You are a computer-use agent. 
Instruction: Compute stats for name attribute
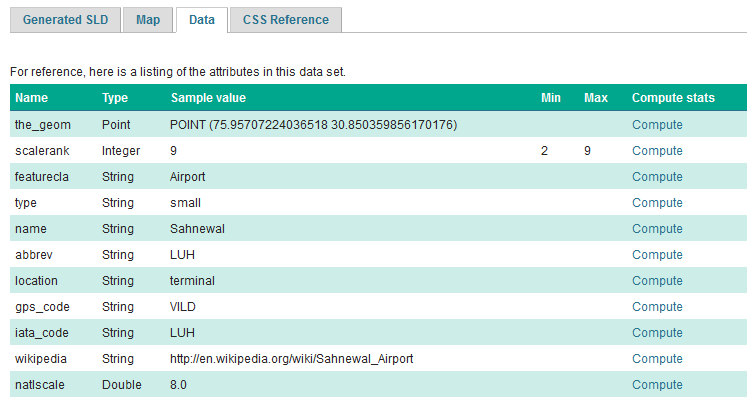coord(657,229)
